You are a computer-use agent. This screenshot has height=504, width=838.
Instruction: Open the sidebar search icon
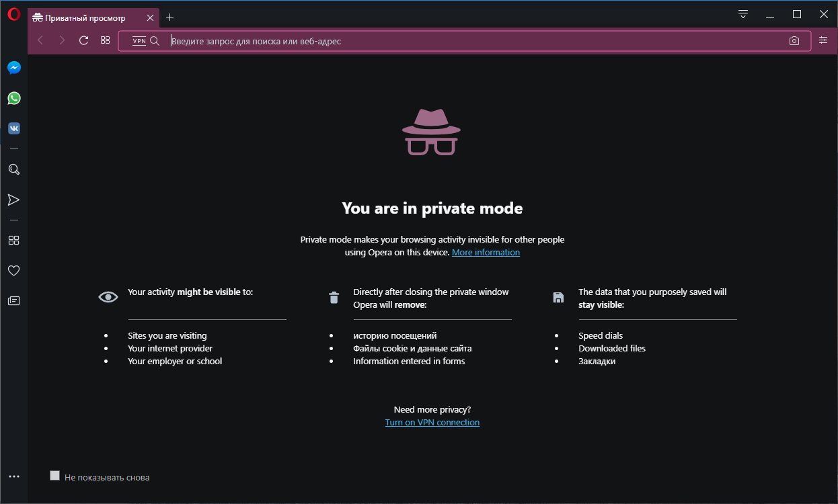(14, 169)
